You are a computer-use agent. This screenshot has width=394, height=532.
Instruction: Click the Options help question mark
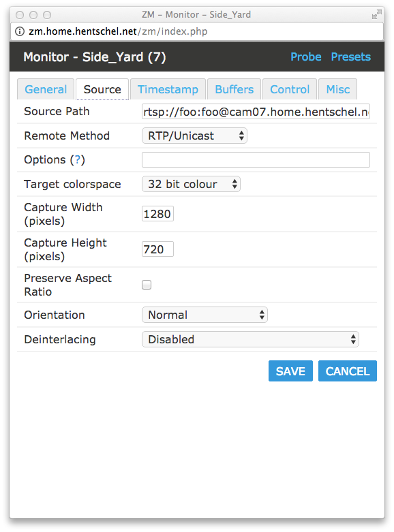(x=78, y=159)
